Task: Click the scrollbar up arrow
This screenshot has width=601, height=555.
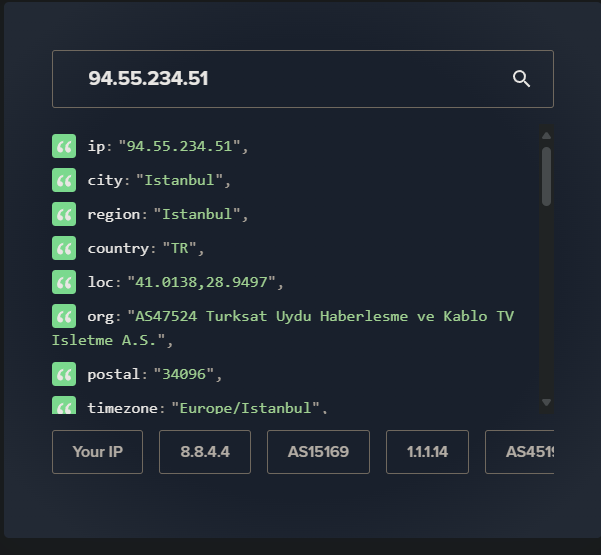Action: 546,136
